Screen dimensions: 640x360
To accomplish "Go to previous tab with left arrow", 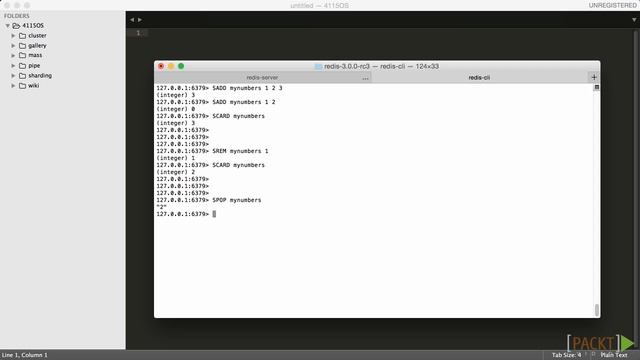I will [x=132, y=20].
